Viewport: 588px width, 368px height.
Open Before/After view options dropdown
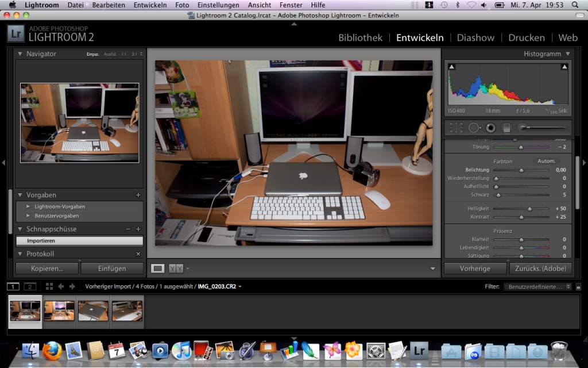[x=188, y=269]
